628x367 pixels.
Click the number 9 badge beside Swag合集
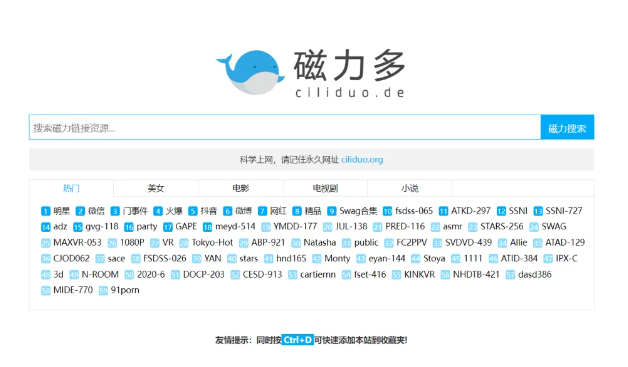click(332, 211)
